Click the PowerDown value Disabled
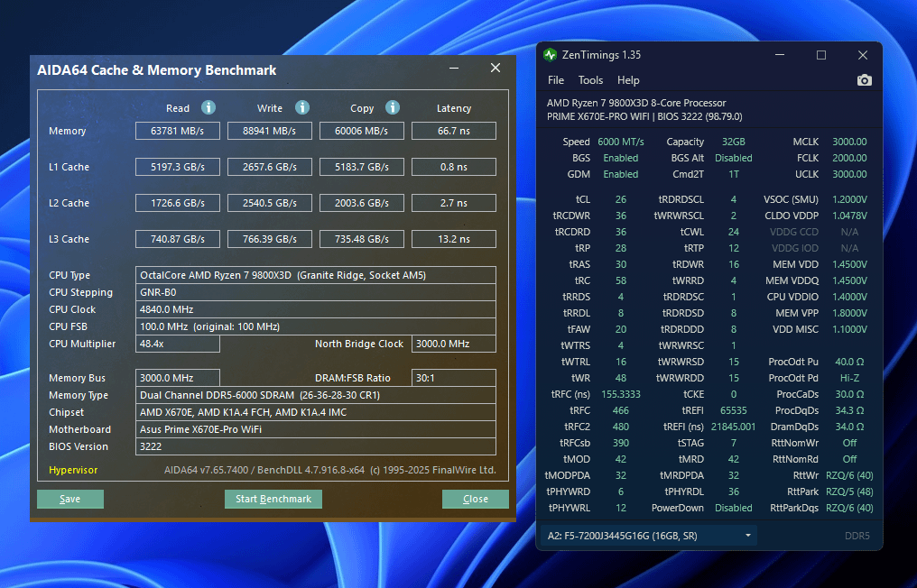Image resolution: width=917 pixels, height=588 pixels. pyautogui.click(x=734, y=508)
